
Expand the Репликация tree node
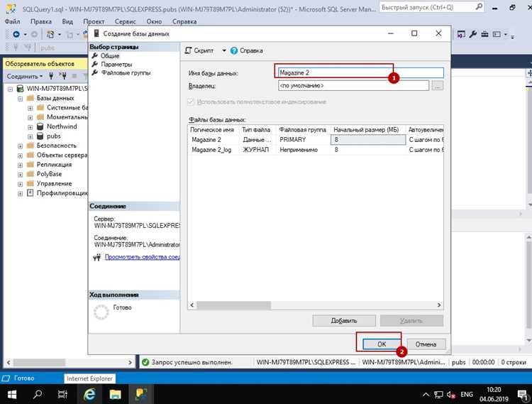20,165
